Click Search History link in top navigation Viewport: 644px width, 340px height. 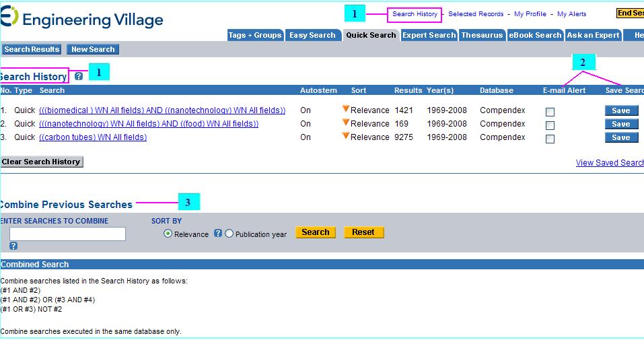tap(415, 14)
